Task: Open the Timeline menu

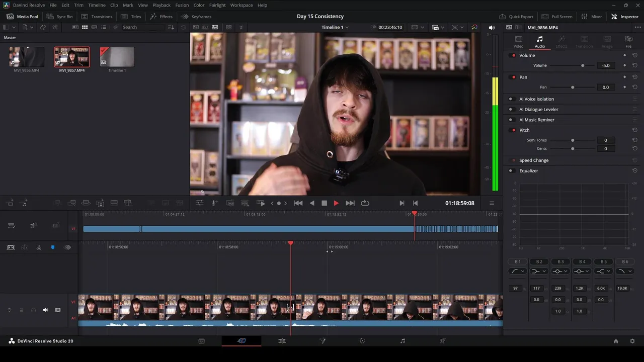Action: 97,5
